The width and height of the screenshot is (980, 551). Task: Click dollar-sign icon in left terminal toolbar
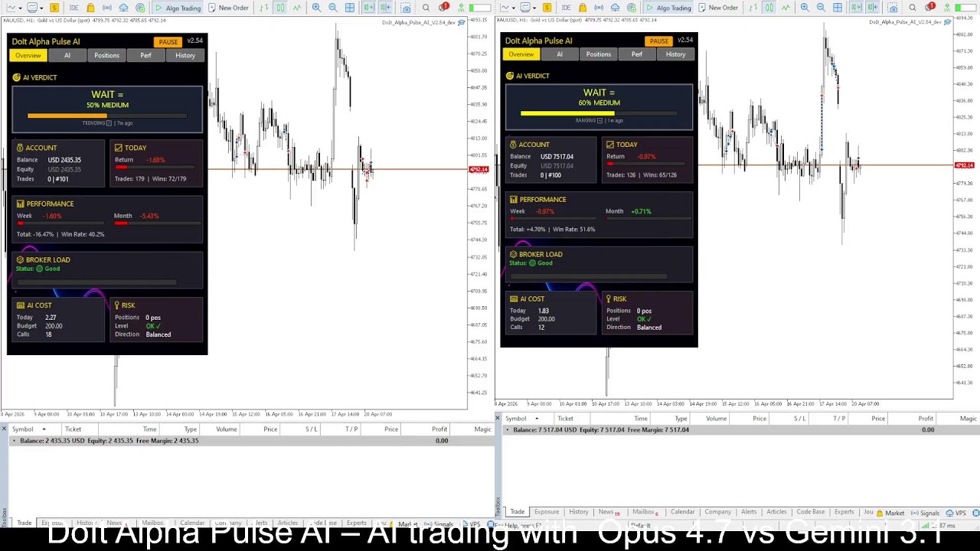[x=54, y=8]
